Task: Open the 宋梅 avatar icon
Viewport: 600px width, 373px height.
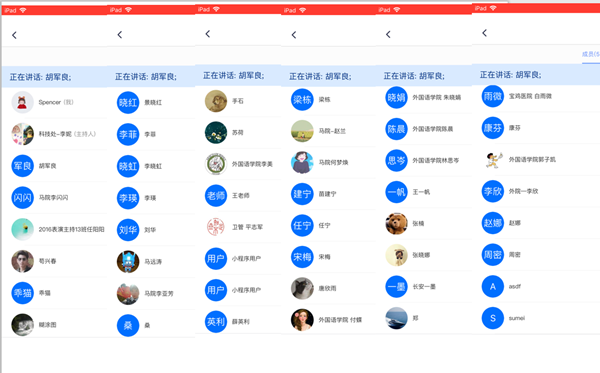Action: [302, 257]
